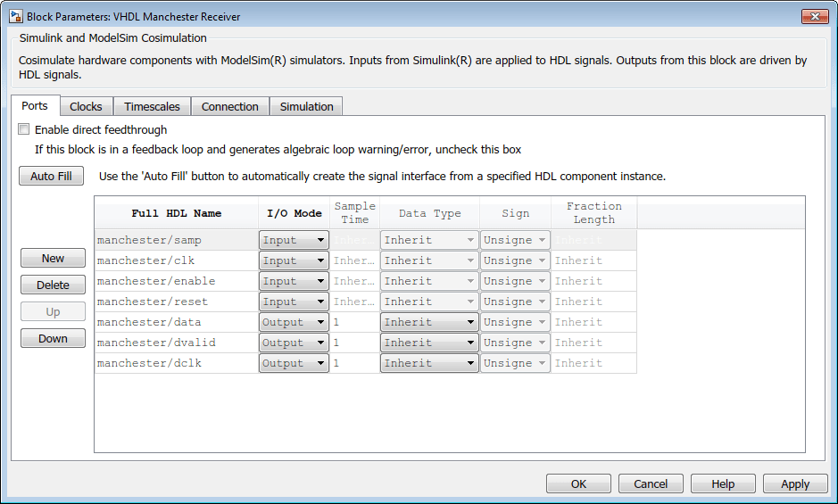Select the manchester/dclk HDL name cell
Screen dimensions: 838x504
[x=177, y=363]
